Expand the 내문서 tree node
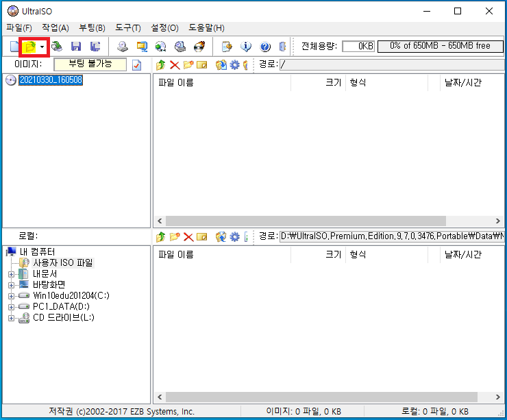Viewport: 507px width, 420px height. tap(11, 275)
